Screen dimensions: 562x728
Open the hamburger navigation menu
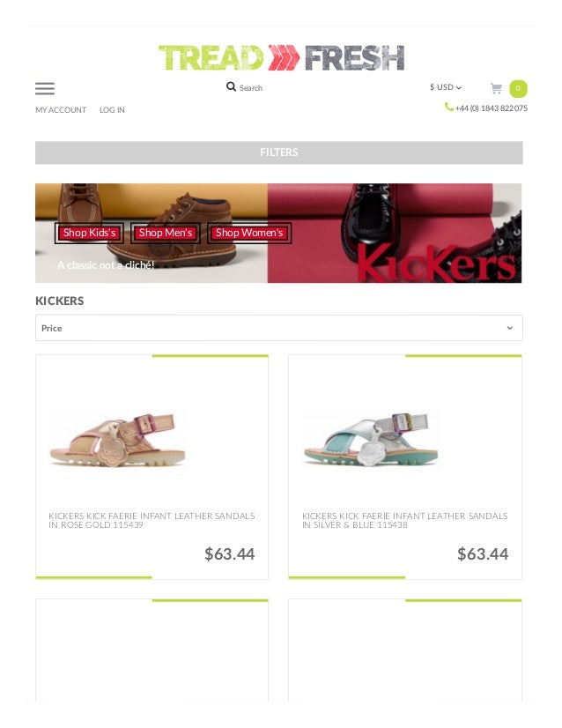tap(45, 88)
